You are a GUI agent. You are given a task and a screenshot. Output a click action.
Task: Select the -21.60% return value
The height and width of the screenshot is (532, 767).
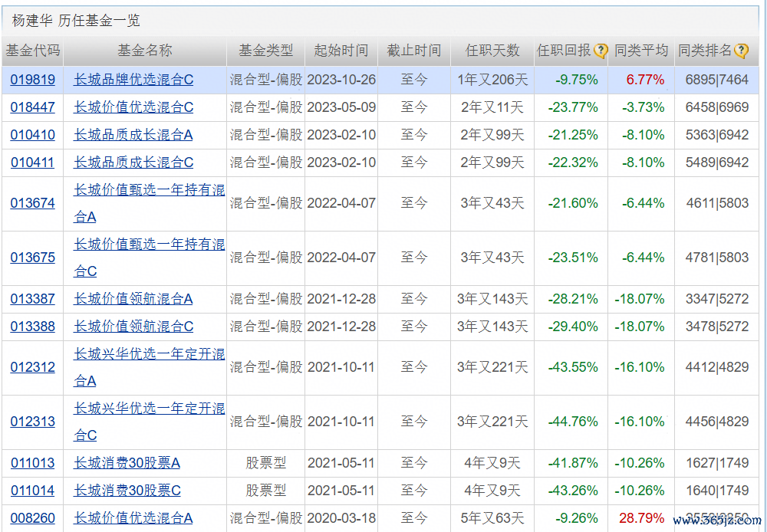[x=573, y=203]
